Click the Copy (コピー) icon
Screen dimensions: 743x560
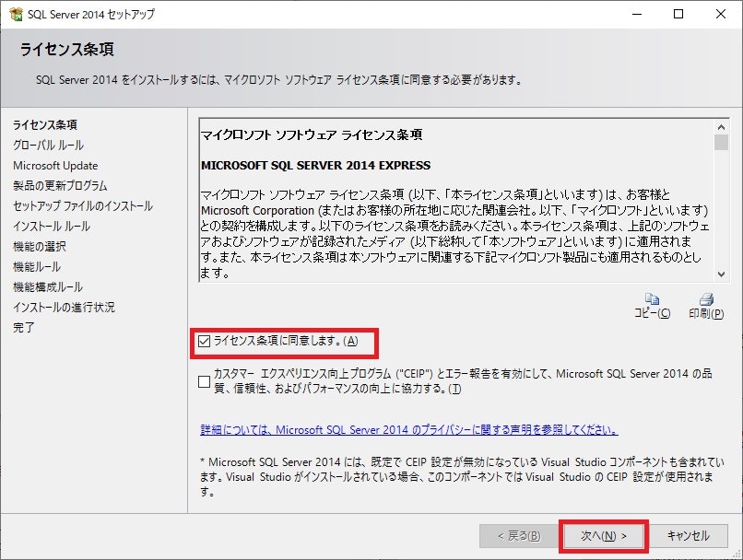tap(652, 299)
